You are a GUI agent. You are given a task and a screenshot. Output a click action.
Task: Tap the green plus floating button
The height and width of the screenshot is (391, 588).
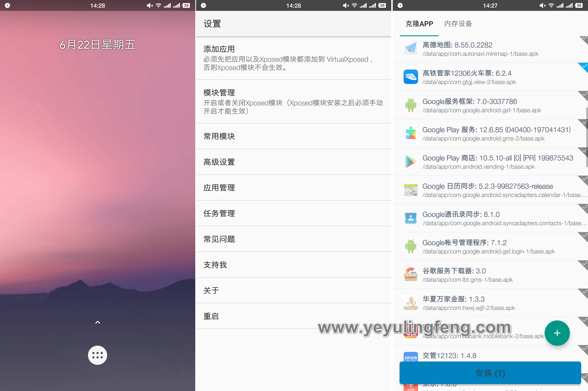(557, 333)
